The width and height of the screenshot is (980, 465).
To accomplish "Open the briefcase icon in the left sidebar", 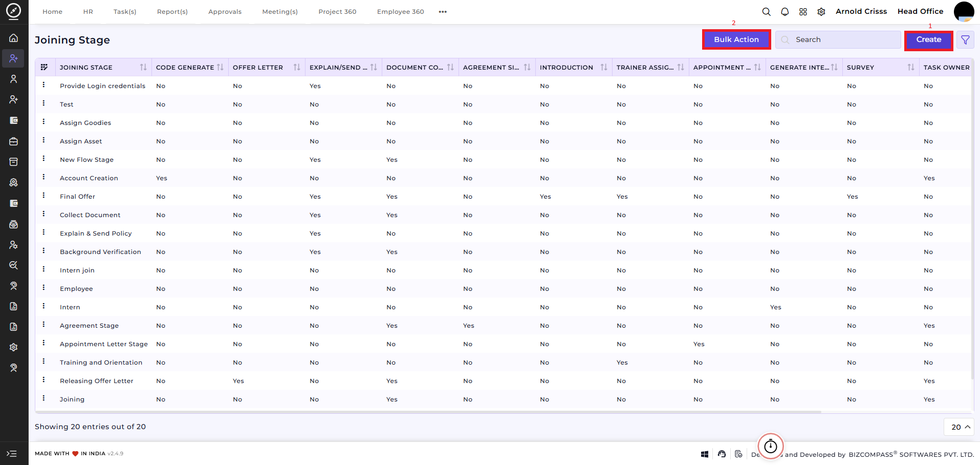I will click(14, 141).
